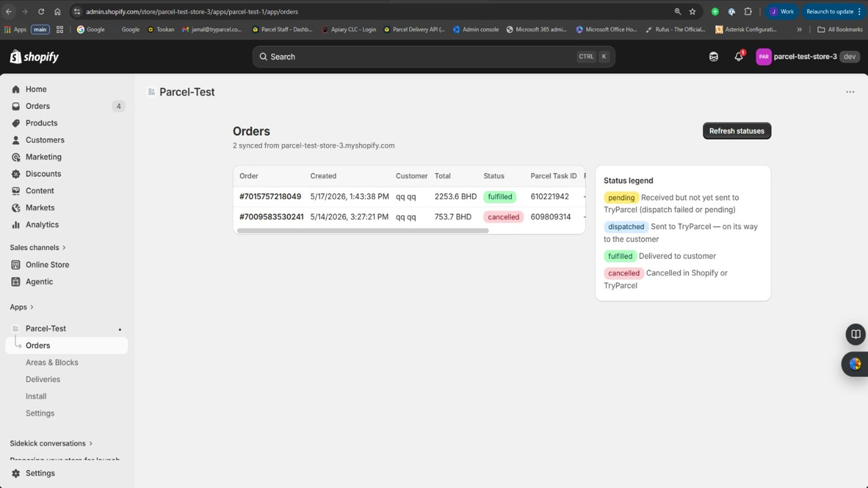Click the Products tag icon
Viewport: 868px width, 488px height.
(x=16, y=123)
